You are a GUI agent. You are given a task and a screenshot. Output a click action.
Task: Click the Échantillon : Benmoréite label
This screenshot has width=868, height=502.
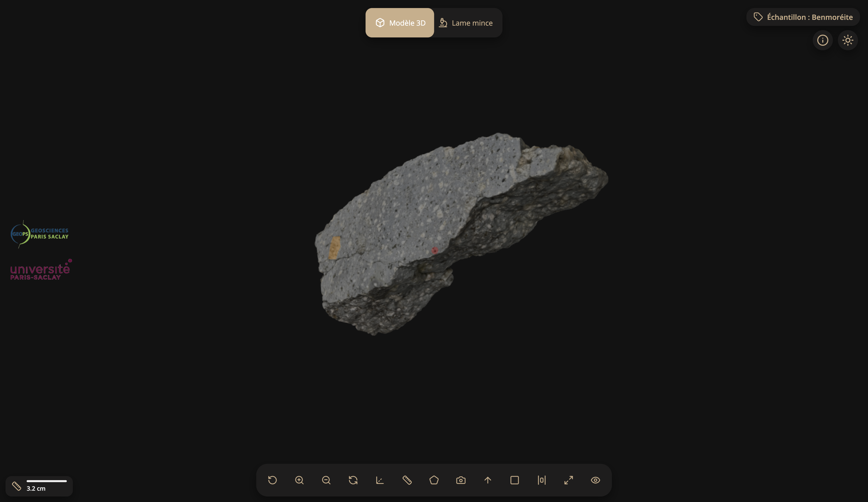(x=803, y=17)
